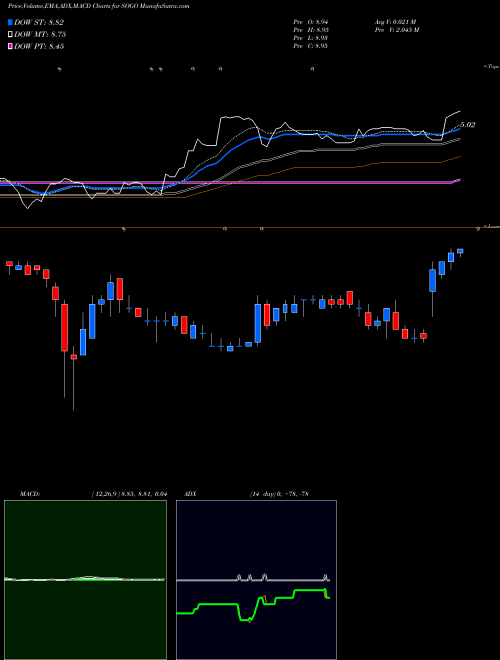The image size is (500, 660).
Task: Click the magenta DOW PT legend swatch
Action: [x=10, y=46]
